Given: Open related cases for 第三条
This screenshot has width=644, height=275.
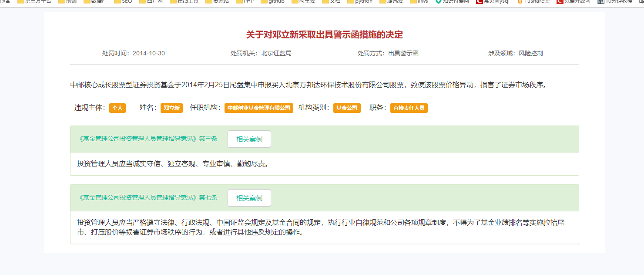Looking at the screenshot, I should [249, 139].
